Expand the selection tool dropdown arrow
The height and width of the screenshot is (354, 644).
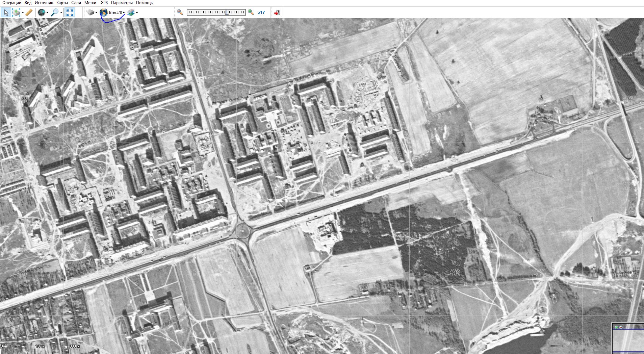[x=23, y=12]
